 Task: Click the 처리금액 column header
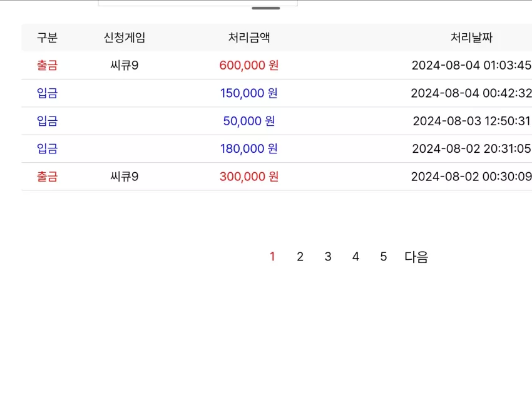(x=249, y=38)
